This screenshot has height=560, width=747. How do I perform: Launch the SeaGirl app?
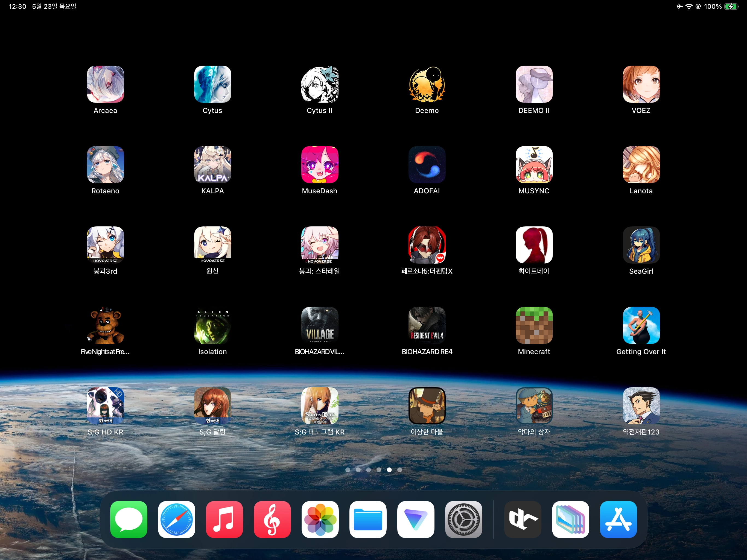click(641, 245)
